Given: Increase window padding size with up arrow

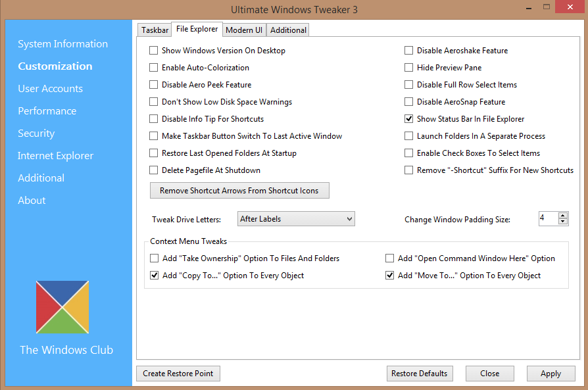Looking at the screenshot, I should pos(562,215).
